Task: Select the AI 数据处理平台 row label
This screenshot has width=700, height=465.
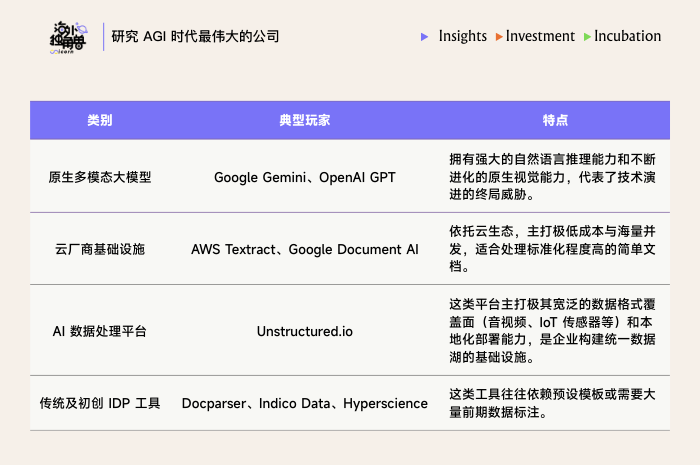Action: coord(99,331)
